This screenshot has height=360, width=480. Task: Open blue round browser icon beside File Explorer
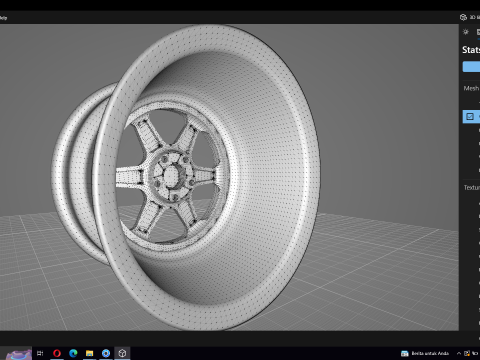tap(106, 353)
